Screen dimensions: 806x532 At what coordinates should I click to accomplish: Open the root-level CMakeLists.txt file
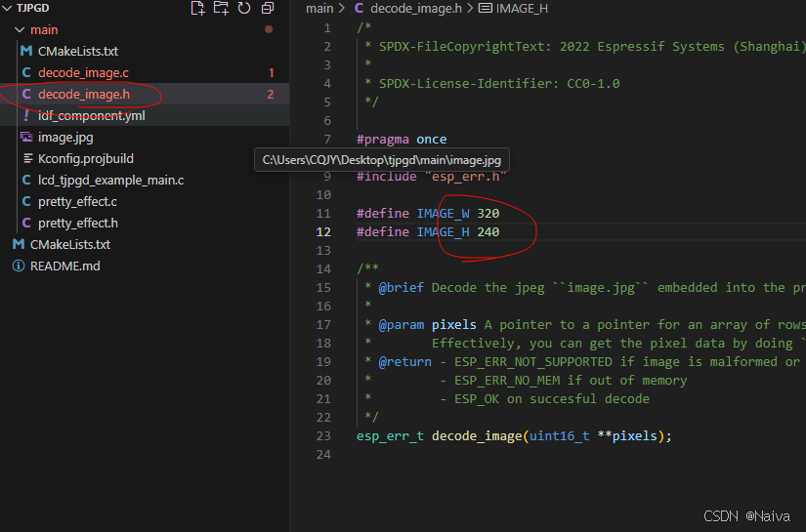click(70, 244)
